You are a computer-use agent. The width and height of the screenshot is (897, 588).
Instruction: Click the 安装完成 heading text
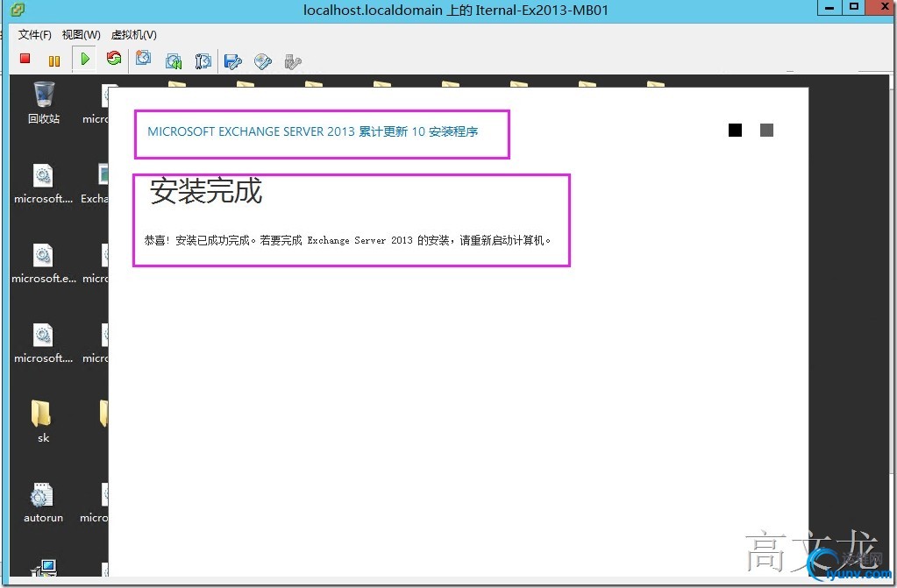click(206, 190)
